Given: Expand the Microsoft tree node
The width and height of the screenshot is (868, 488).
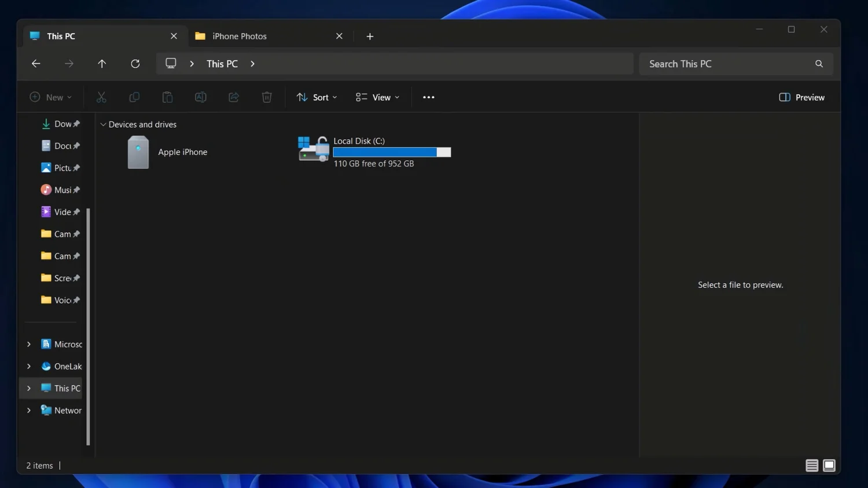Looking at the screenshot, I should pos(28,344).
